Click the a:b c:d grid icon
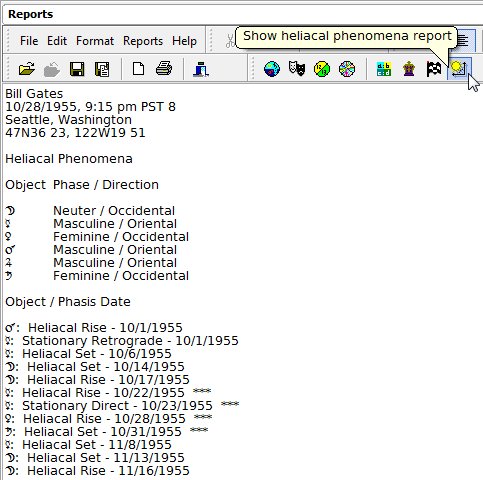This screenshot has height=480, width=483. [384, 69]
